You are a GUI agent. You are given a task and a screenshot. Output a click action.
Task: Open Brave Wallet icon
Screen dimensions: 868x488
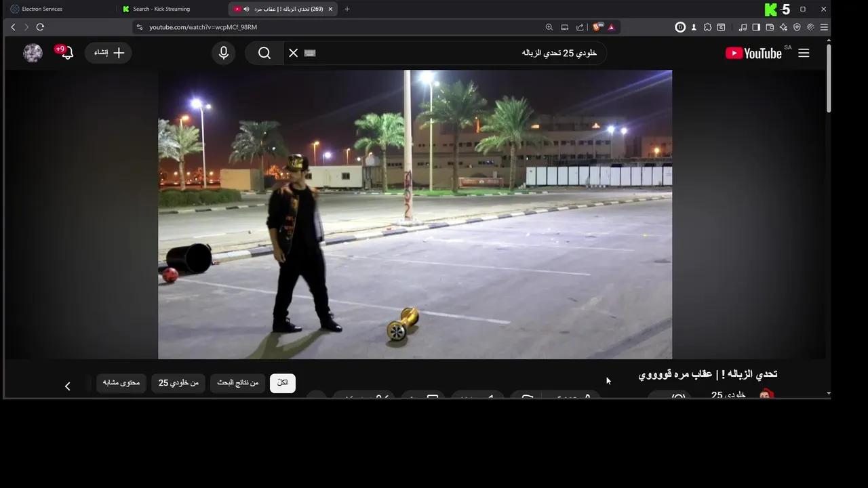click(770, 27)
